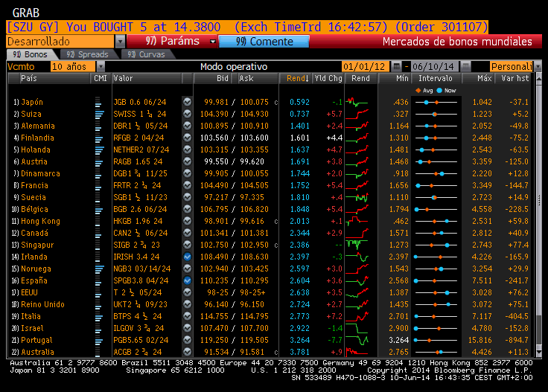Click the check icon in the Bélgica row
The image size is (548, 392).
click(188, 209)
